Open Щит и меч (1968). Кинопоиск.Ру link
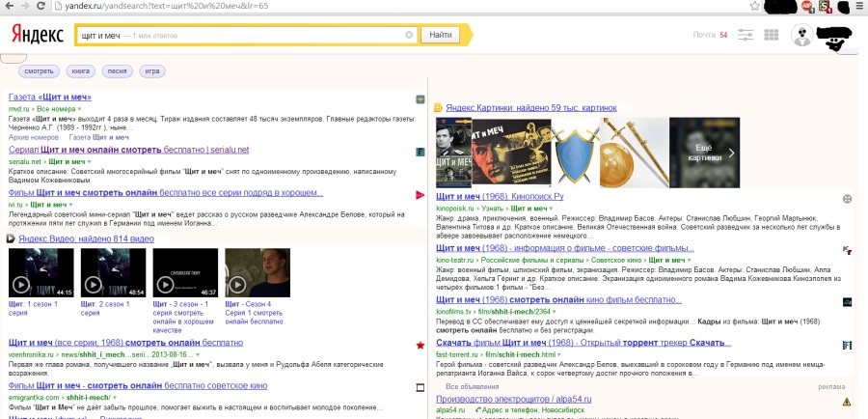This screenshot has width=868, height=419. point(500,197)
